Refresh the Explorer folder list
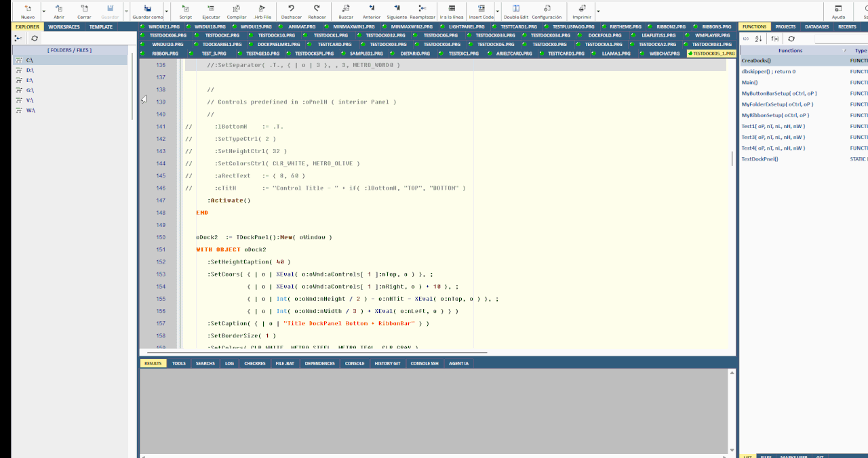The image size is (868, 458). tap(35, 39)
